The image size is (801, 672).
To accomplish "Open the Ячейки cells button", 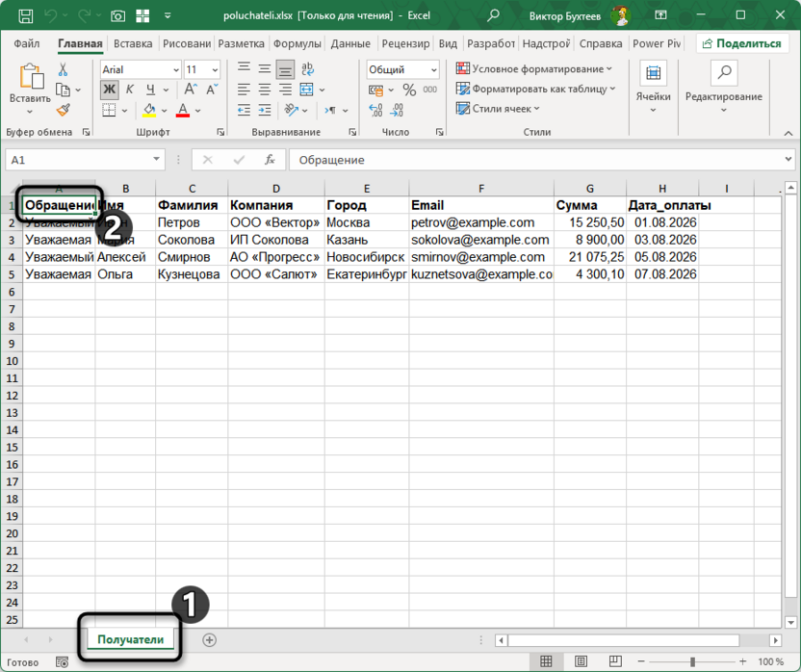I will point(653,88).
